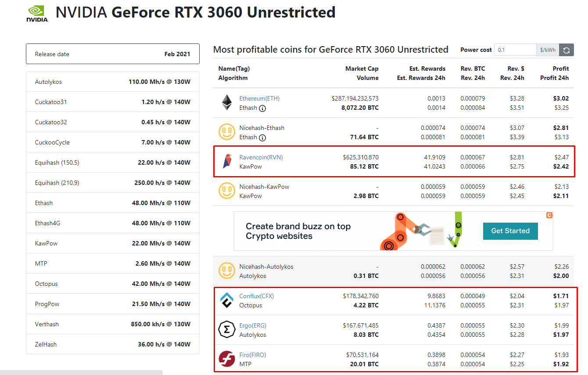Open the Firo(FIRO) link
Screen dimensions: 588x375
[x=253, y=355]
